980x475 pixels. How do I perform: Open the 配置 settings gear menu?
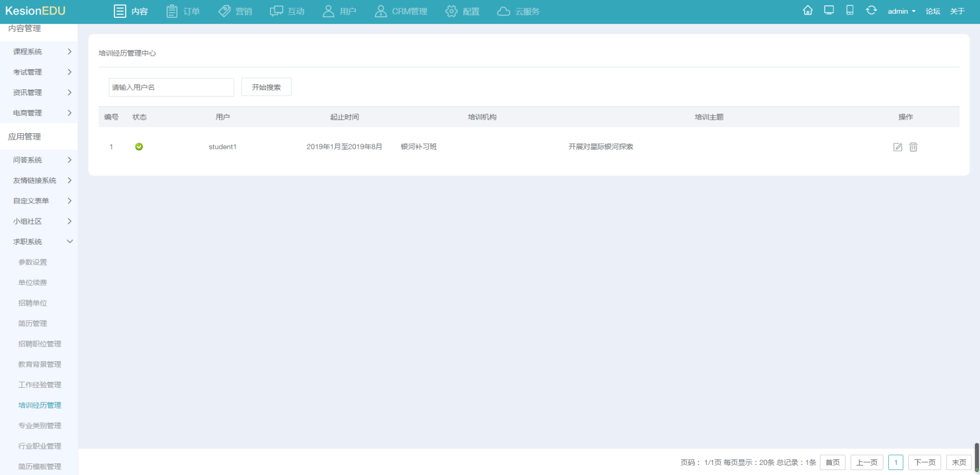(x=462, y=12)
